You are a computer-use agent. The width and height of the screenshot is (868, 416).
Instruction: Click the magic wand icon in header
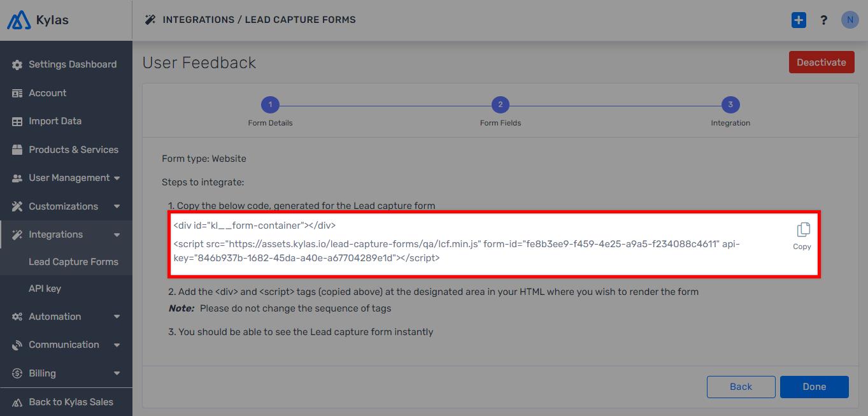pyautogui.click(x=150, y=20)
